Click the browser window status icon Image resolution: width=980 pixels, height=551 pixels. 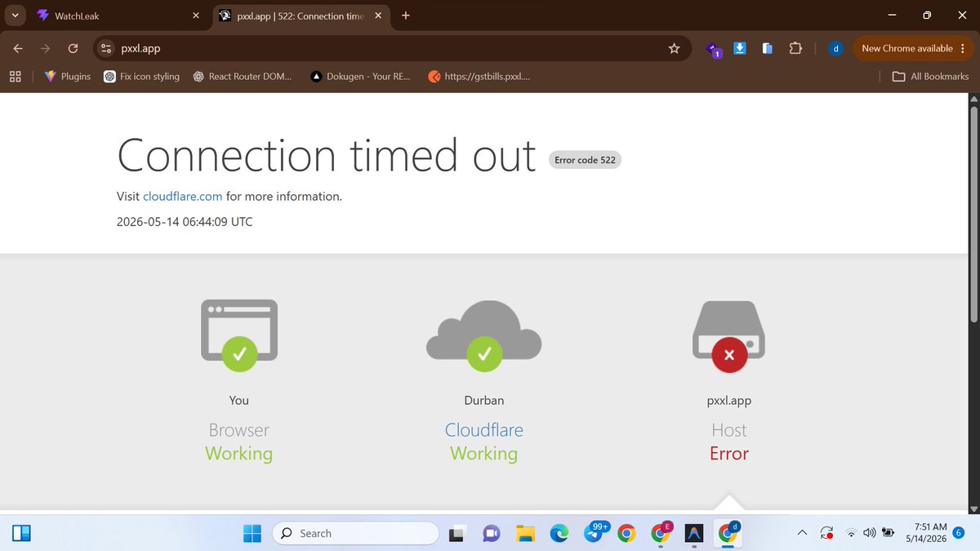coord(239,335)
